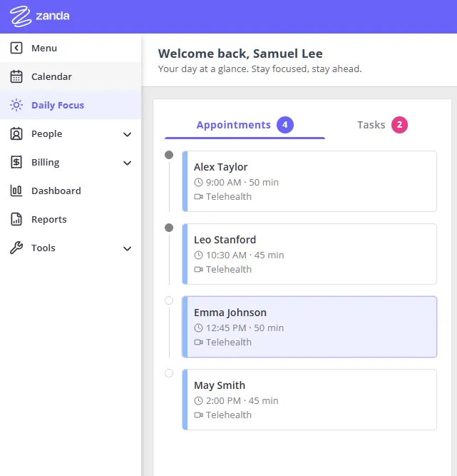457x476 pixels.
Task: Open the Tools menu label
Action: tap(43, 248)
